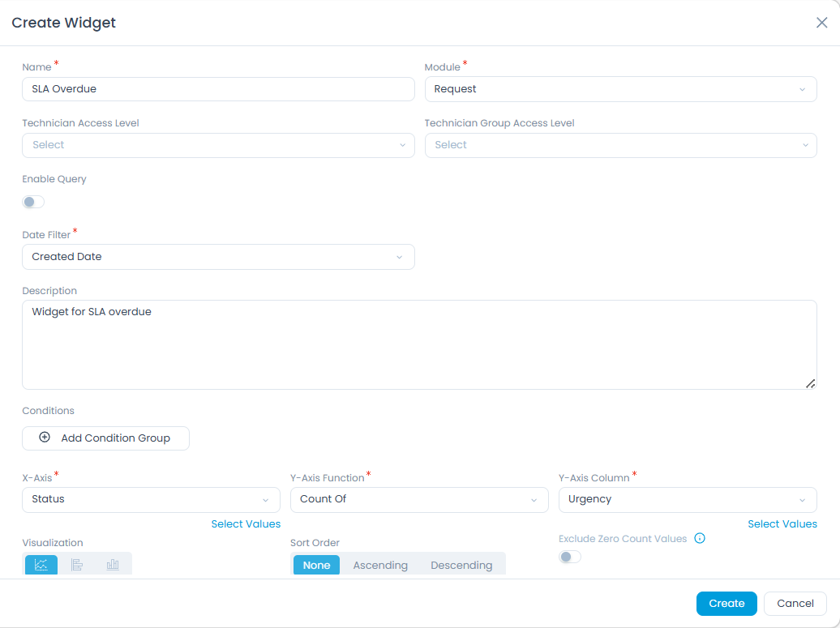
Task: Turn on Exclude Zero Count Values
Action: 570,557
